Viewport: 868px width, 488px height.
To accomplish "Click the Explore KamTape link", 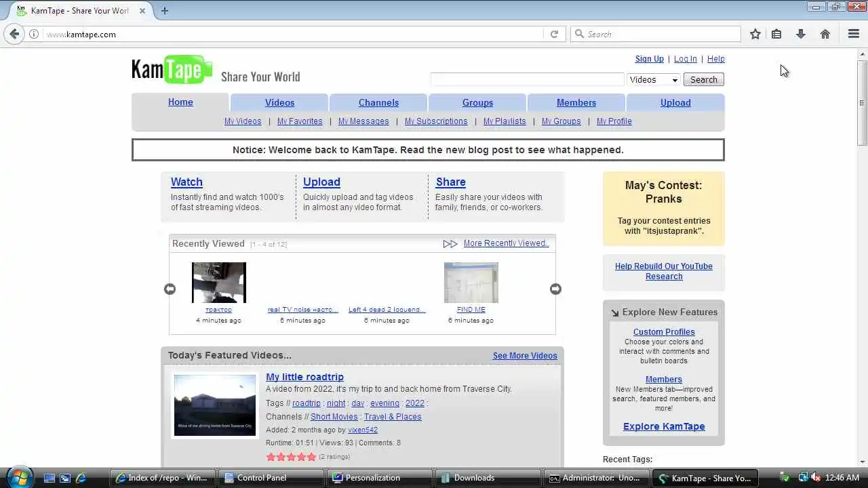I will click(664, 426).
